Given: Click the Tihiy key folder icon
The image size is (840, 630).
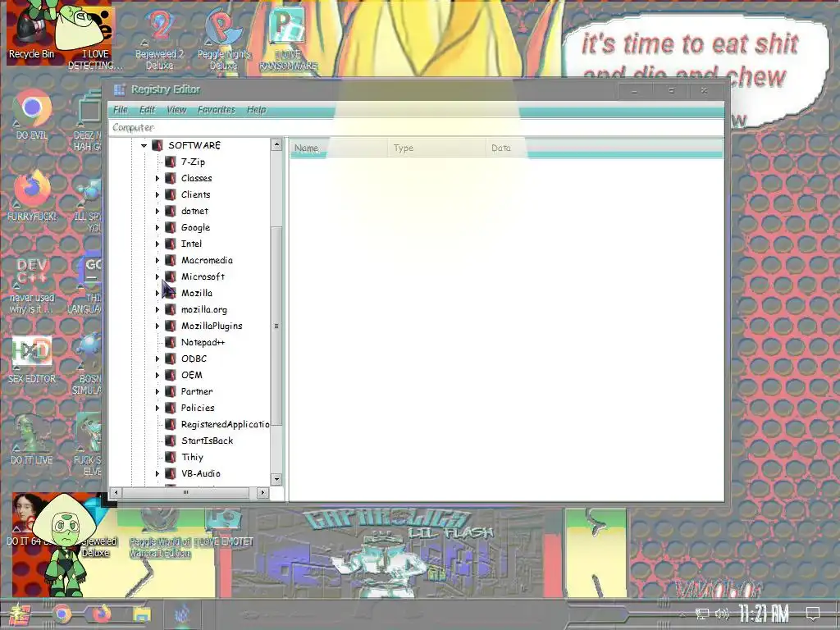Looking at the screenshot, I should [x=171, y=457].
